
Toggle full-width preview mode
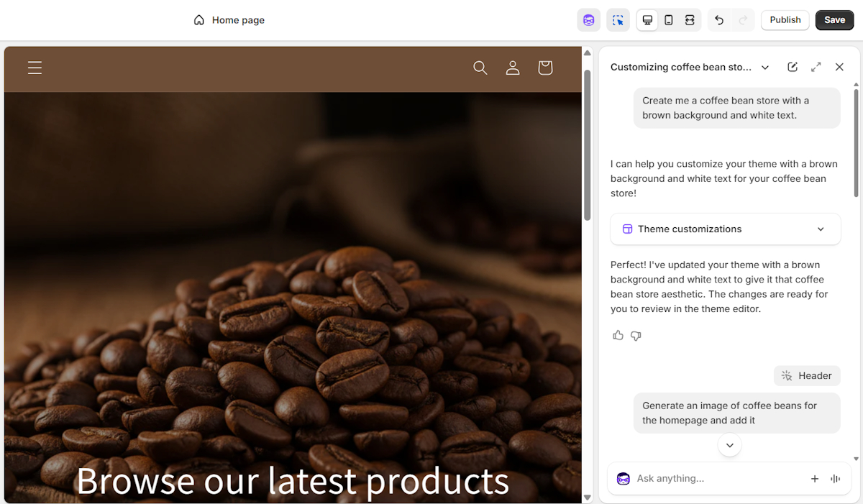pyautogui.click(x=690, y=19)
